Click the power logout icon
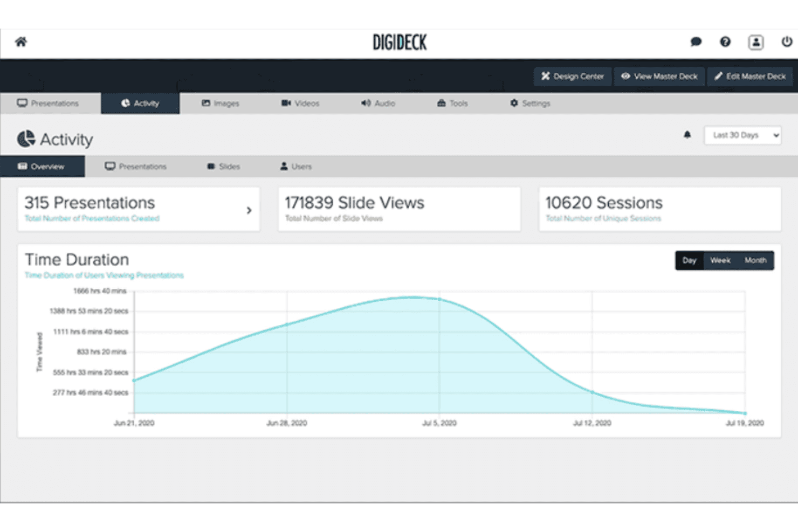The width and height of the screenshot is (798, 532). (x=787, y=42)
